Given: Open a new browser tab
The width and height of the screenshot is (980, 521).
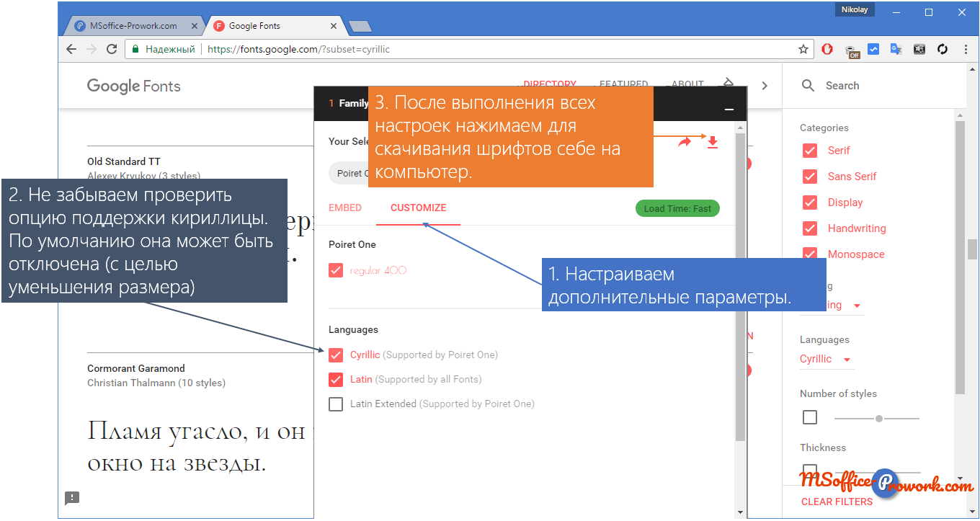Looking at the screenshot, I should [360, 27].
